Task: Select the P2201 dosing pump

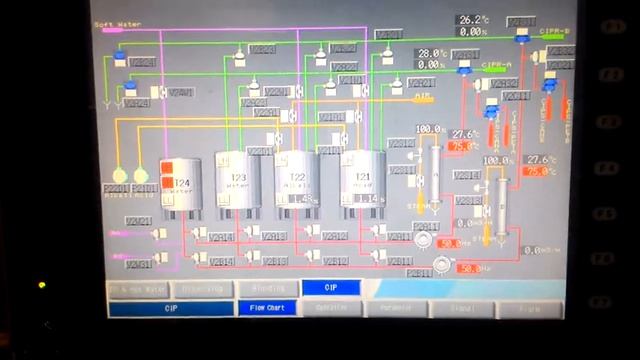Action: 120,176
